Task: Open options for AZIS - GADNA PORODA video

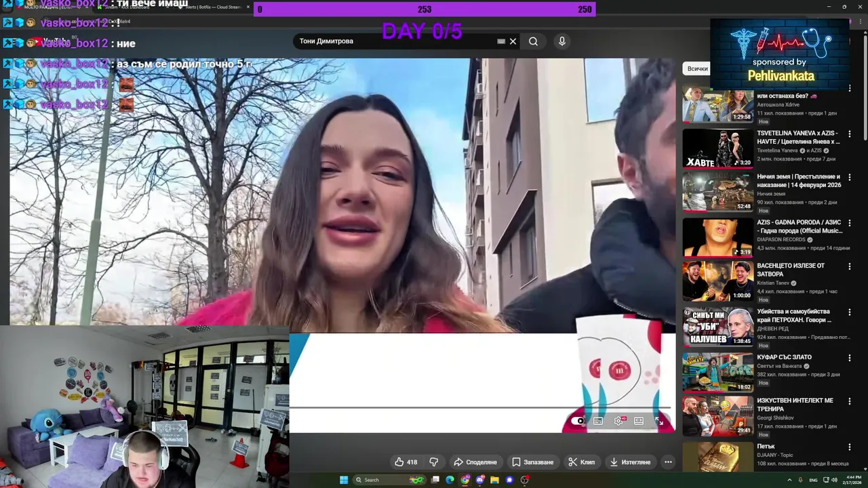Action: pyautogui.click(x=849, y=223)
